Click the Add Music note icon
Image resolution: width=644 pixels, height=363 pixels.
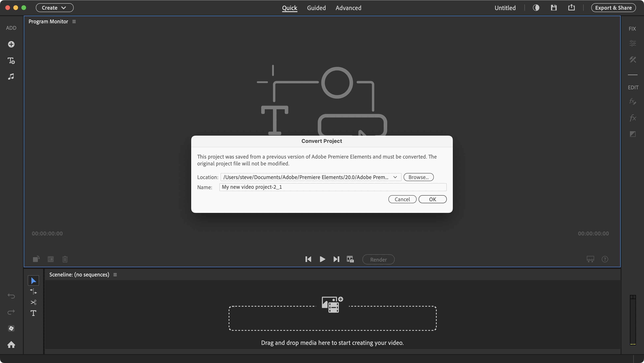11,76
